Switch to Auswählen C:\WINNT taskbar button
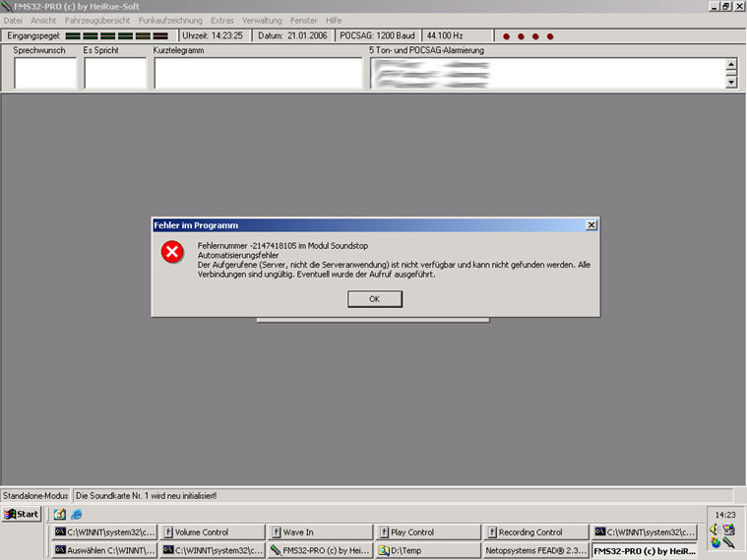Viewport: 747px width, 560px height. point(104,550)
